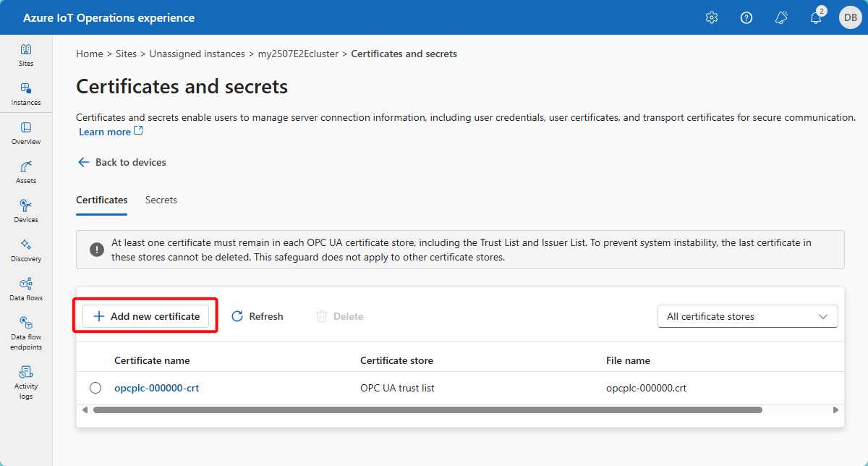
Task: Click the back arrow icon next to Back to devices
Action: click(x=83, y=162)
